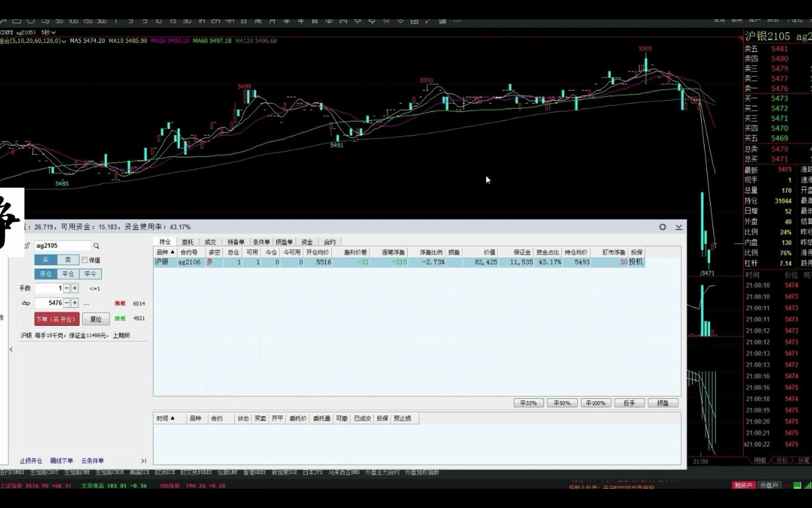Open the 组合(5,10,20,60,120,0) indicator dropdown
The image size is (812, 508).
point(32,41)
